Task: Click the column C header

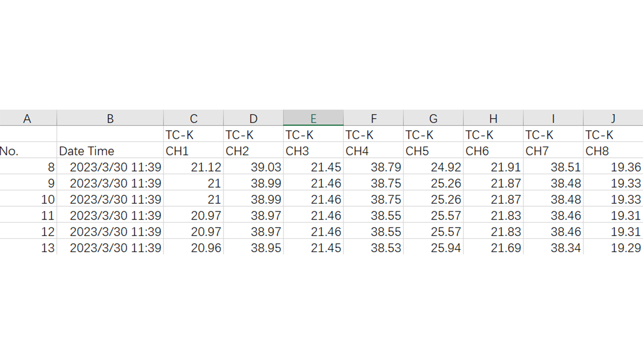Action: click(193, 118)
